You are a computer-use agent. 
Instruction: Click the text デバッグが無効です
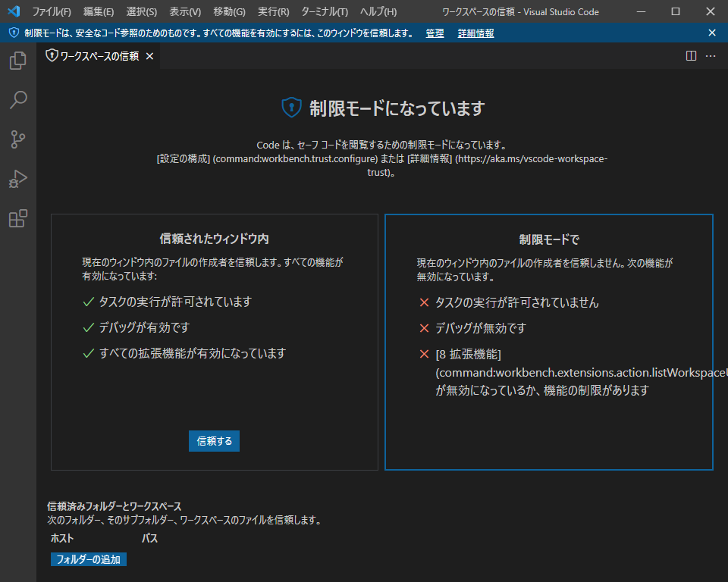pos(481,328)
